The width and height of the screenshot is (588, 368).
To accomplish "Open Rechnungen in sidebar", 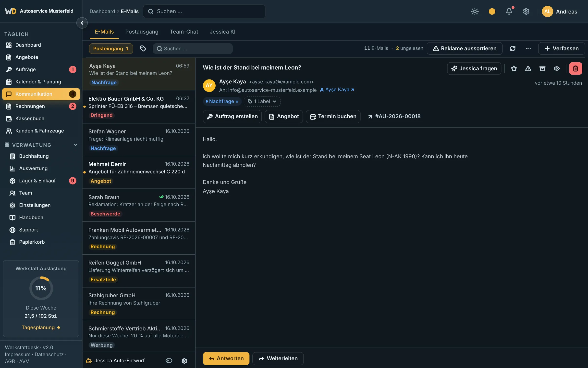I will tap(41, 106).
